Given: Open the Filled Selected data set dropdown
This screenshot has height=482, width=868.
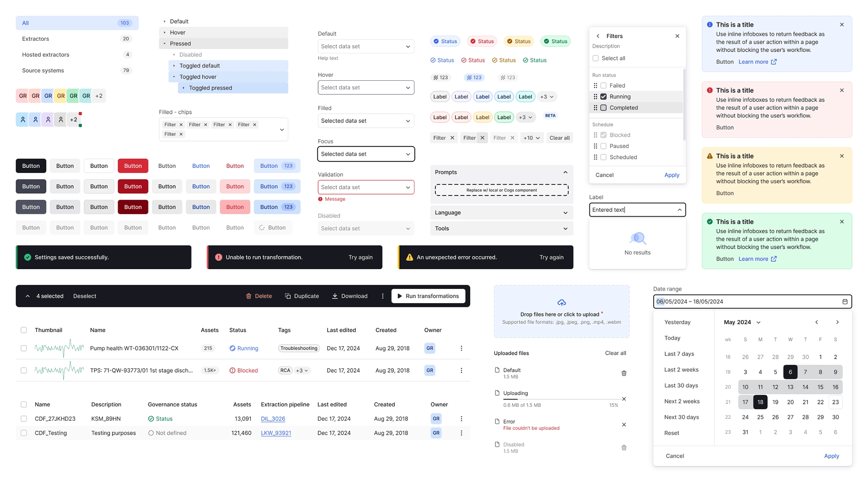Looking at the screenshot, I should point(366,121).
